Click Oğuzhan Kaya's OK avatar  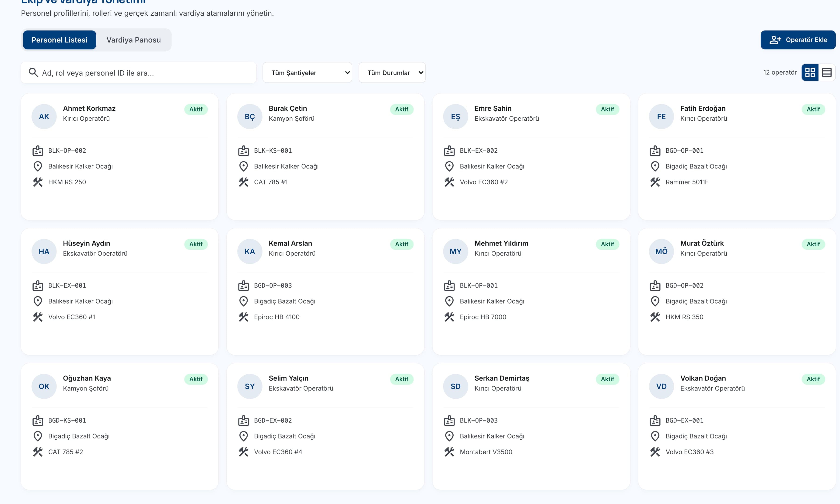tap(44, 386)
